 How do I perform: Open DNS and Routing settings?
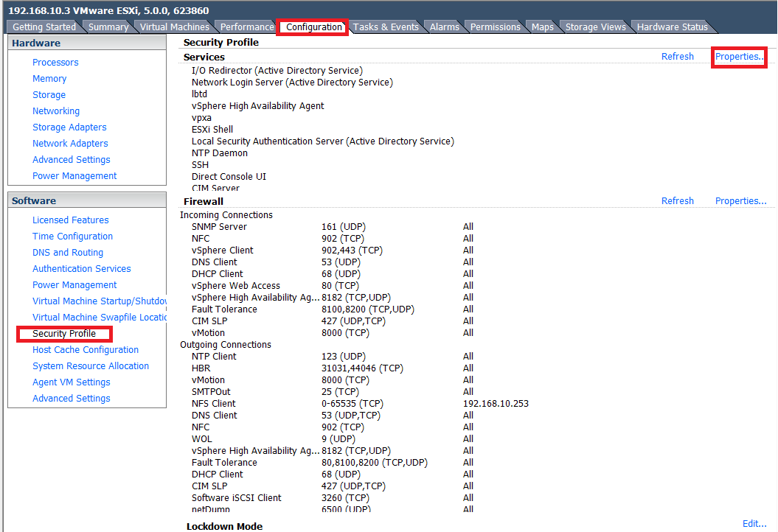click(68, 253)
